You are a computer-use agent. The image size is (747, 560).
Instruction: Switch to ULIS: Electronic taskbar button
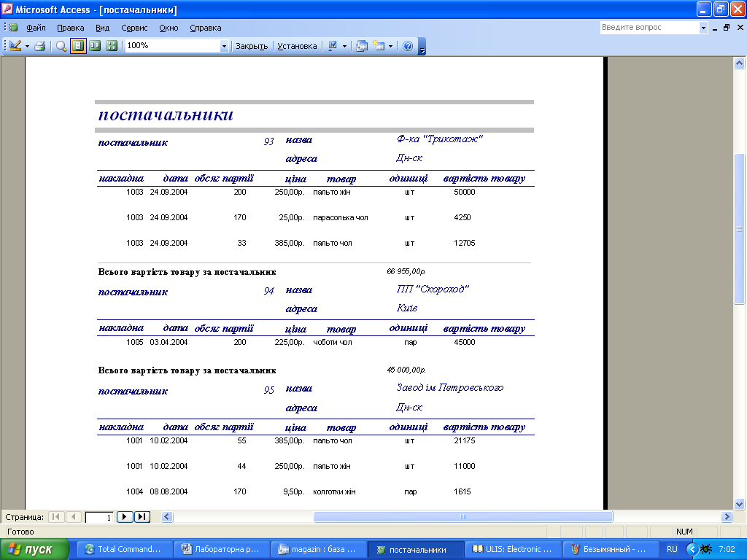pyautogui.click(x=513, y=549)
